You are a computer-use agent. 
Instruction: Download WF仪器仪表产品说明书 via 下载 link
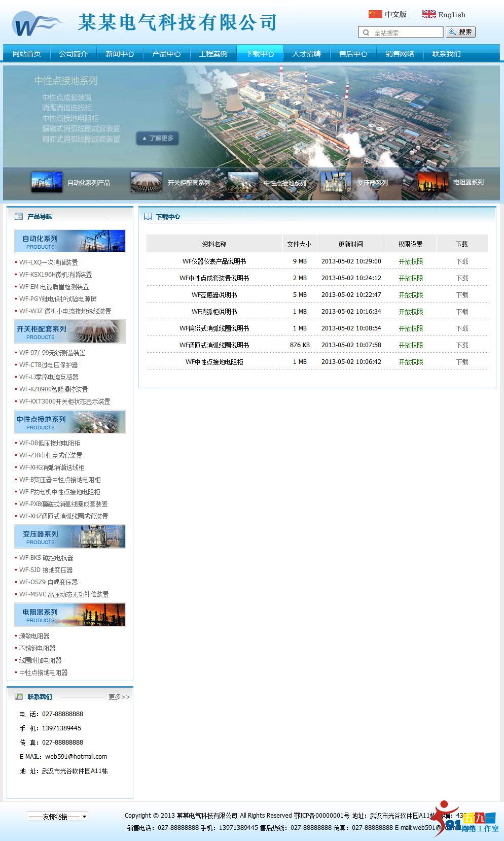point(462,261)
